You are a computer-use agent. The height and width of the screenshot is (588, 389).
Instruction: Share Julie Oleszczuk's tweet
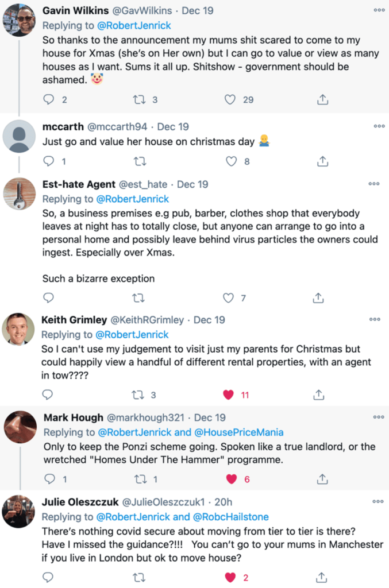pos(322,577)
